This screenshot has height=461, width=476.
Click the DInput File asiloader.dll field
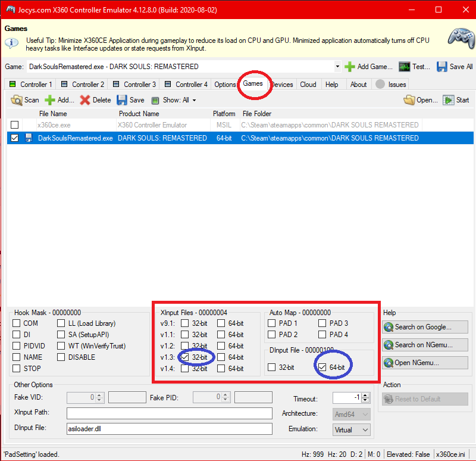(x=170, y=429)
